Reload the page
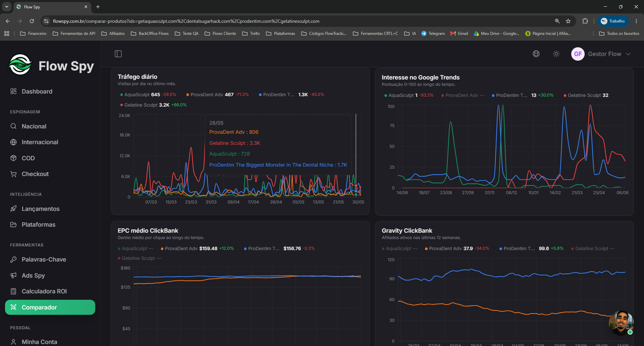 coord(32,21)
